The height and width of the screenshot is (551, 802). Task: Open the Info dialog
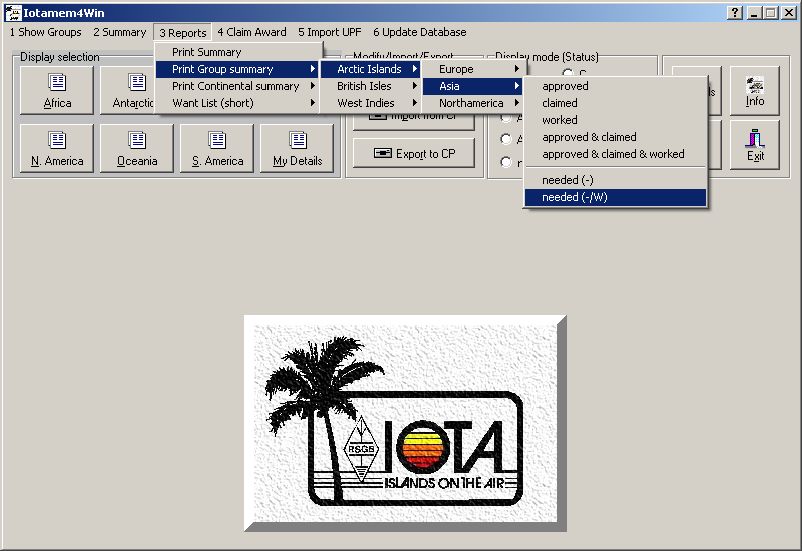755,90
